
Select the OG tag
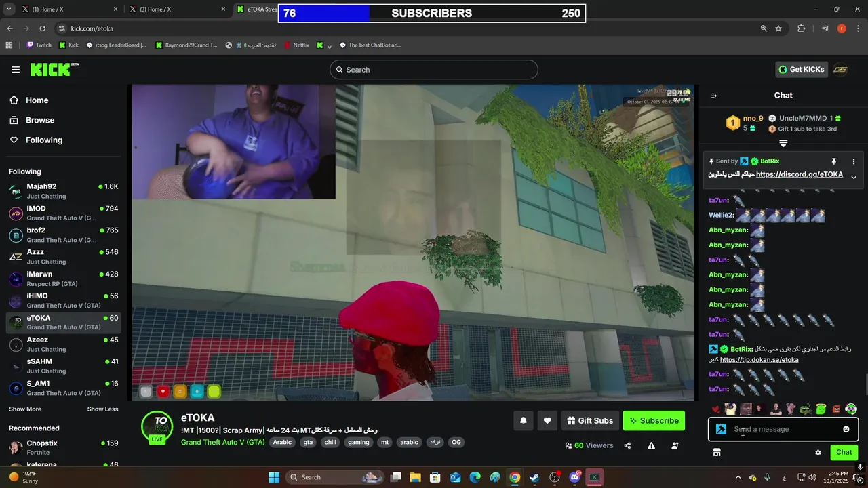point(456,442)
